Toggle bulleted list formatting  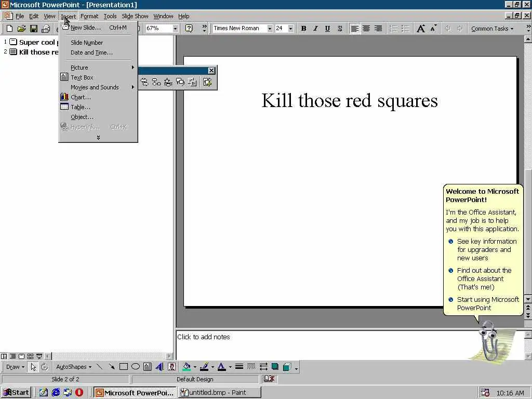405,29
